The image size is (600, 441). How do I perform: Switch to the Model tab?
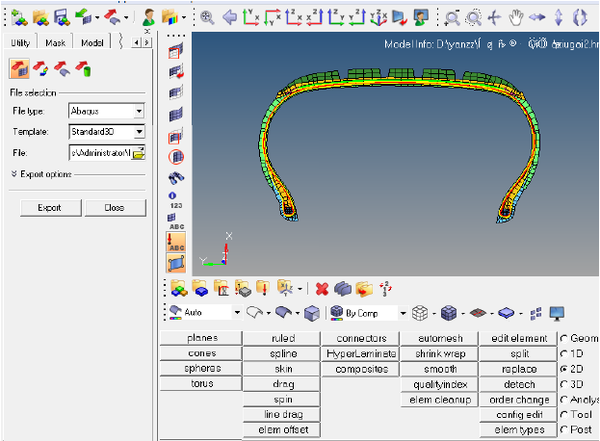pos(92,43)
